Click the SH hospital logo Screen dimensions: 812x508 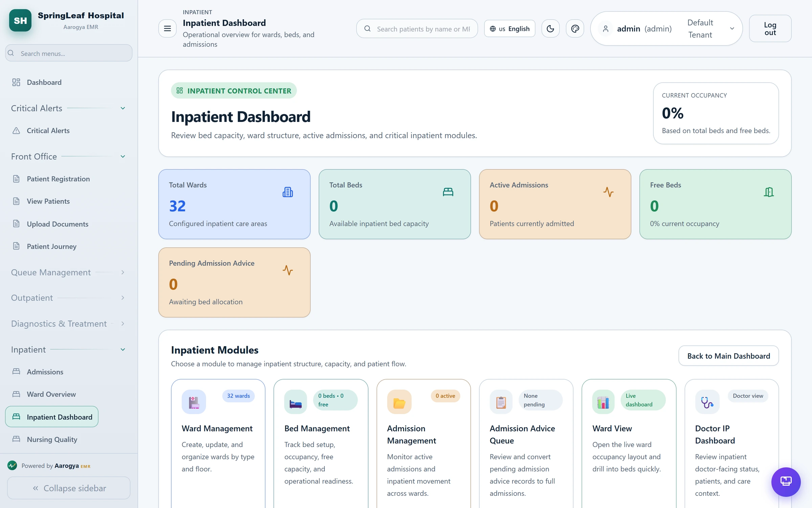point(20,20)
